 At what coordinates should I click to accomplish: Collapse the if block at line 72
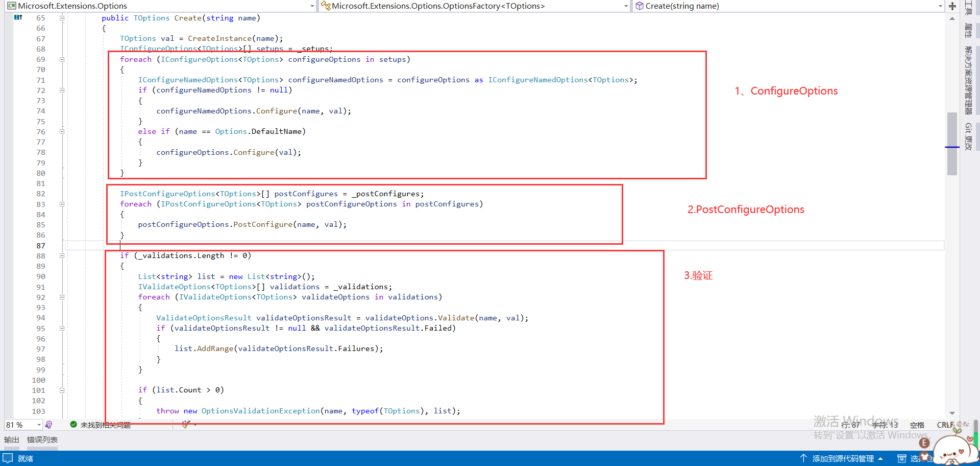[x=62, y=90]
